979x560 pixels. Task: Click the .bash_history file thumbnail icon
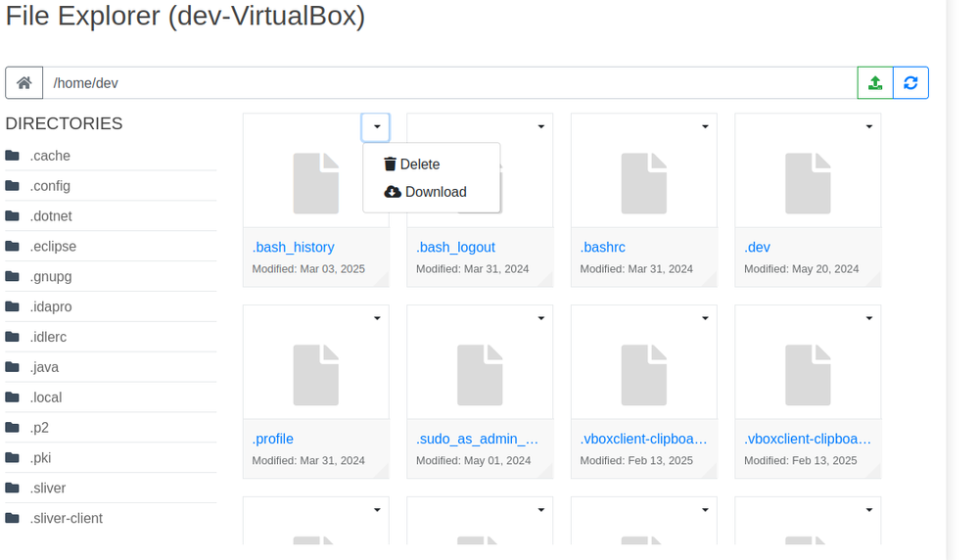(316, 183)
